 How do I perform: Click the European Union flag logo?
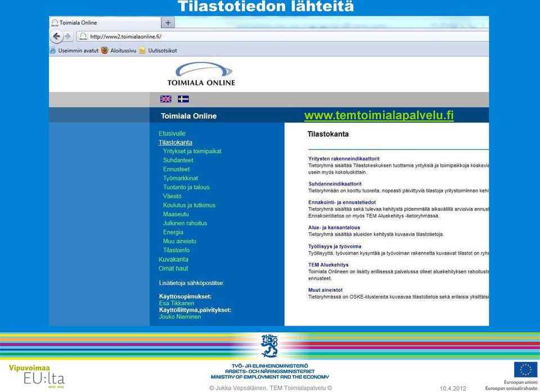[525, 370]
